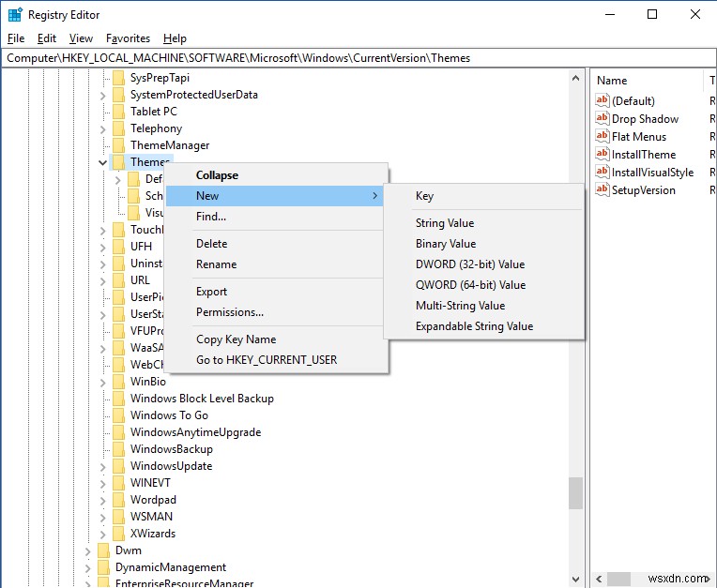Open the Edit menu

47,38
